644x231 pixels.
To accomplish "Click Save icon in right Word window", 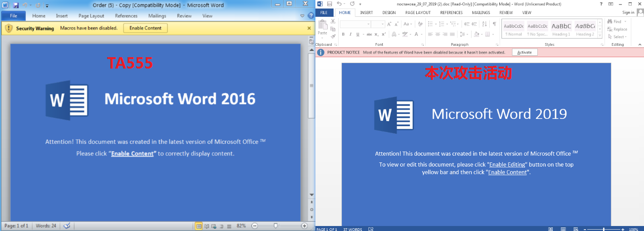I will point(329,4).
